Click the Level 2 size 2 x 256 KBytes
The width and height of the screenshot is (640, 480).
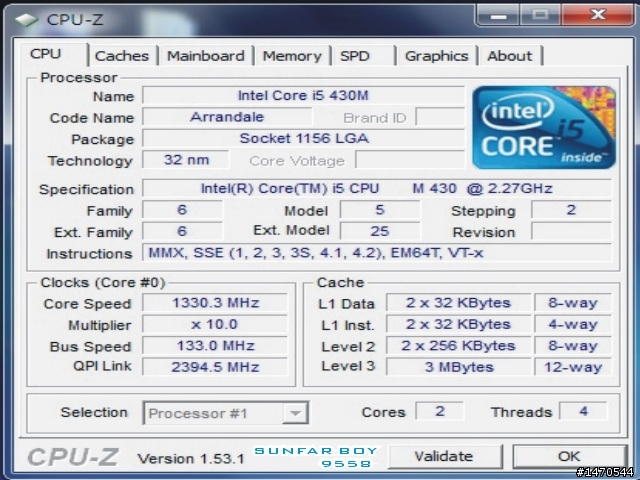458,346
